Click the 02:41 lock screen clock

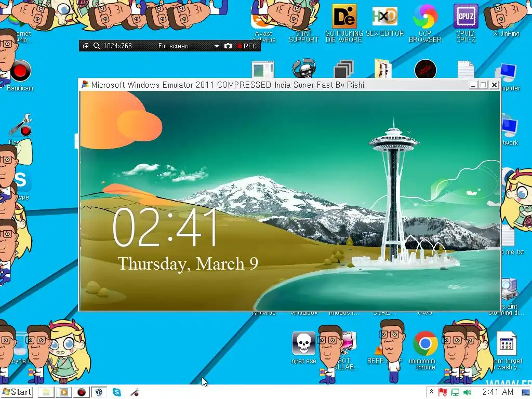(165, 227)
